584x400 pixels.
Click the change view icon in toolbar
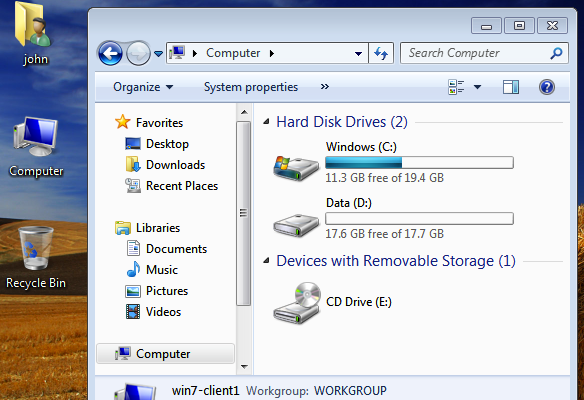click(456, 87)
